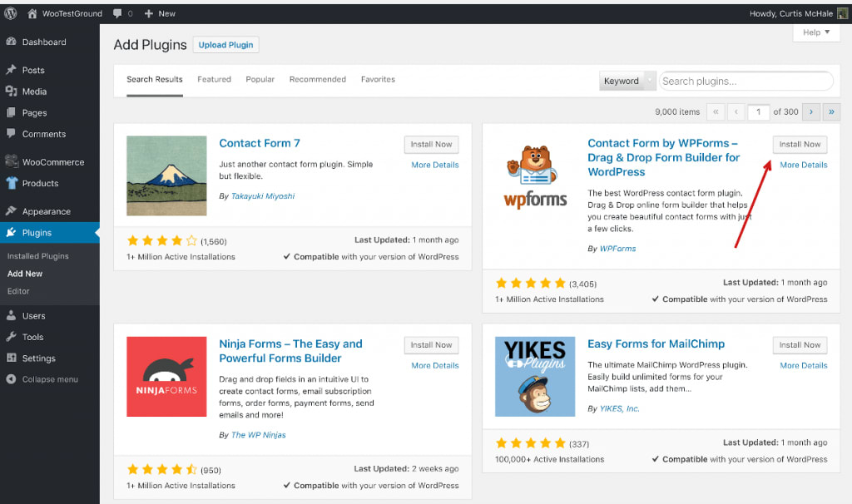Click the WooCommerce icon in sidebar
This screenshot has width=852, height=504.
coord(12,161)
